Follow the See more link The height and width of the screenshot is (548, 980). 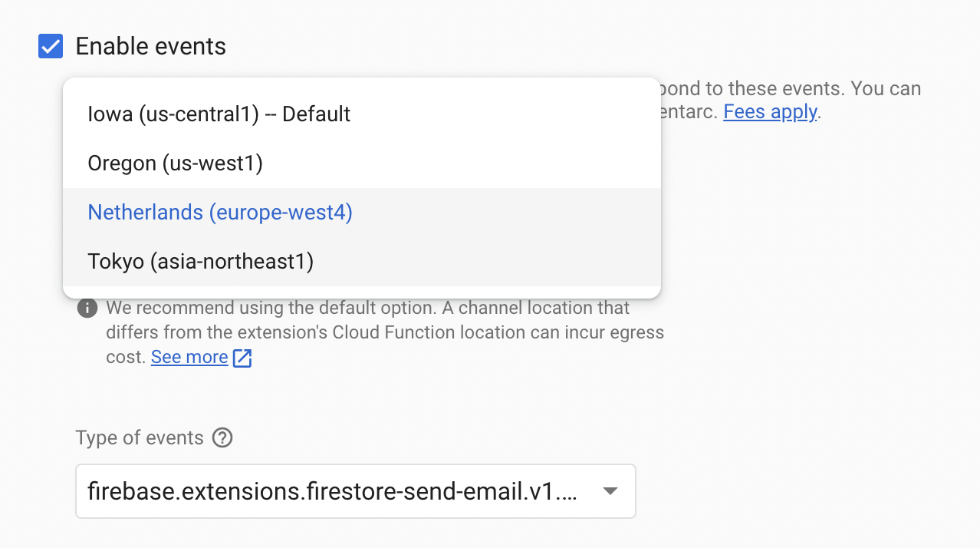[189, 356]
